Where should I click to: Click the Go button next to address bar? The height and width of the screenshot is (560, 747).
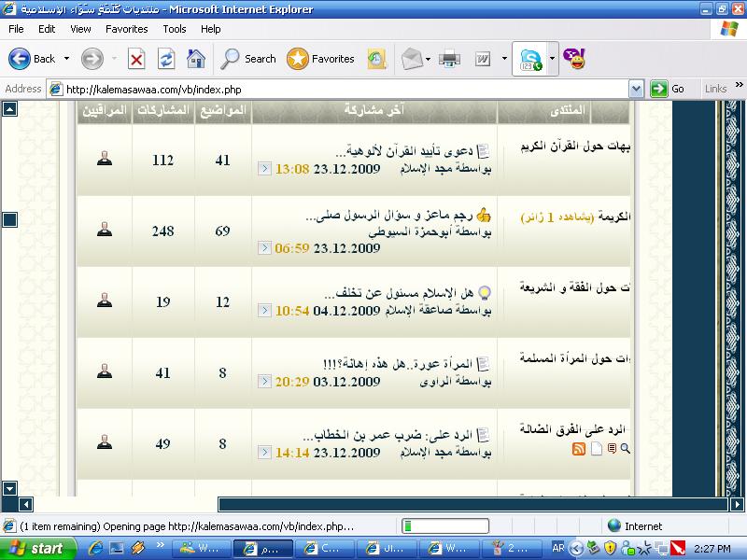[669, 89]
